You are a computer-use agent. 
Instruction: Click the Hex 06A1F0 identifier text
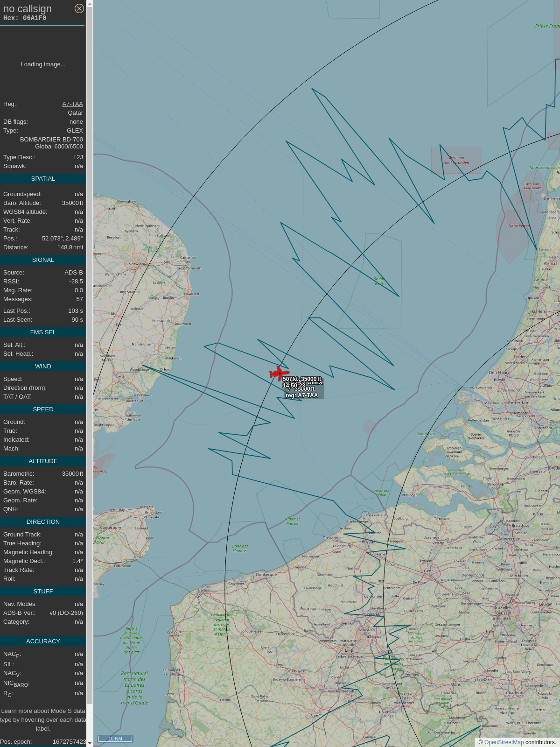(x=25, y=18)
